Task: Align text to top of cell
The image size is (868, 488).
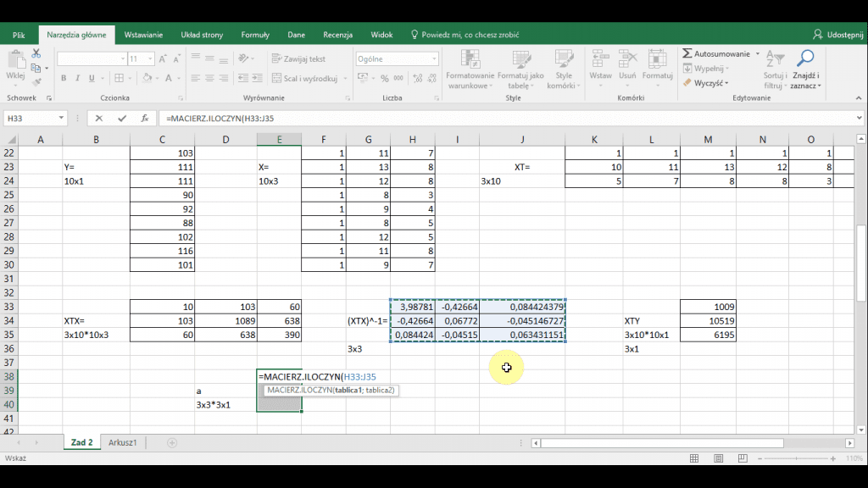Action: pyautogui.click(x=196, y=58)
